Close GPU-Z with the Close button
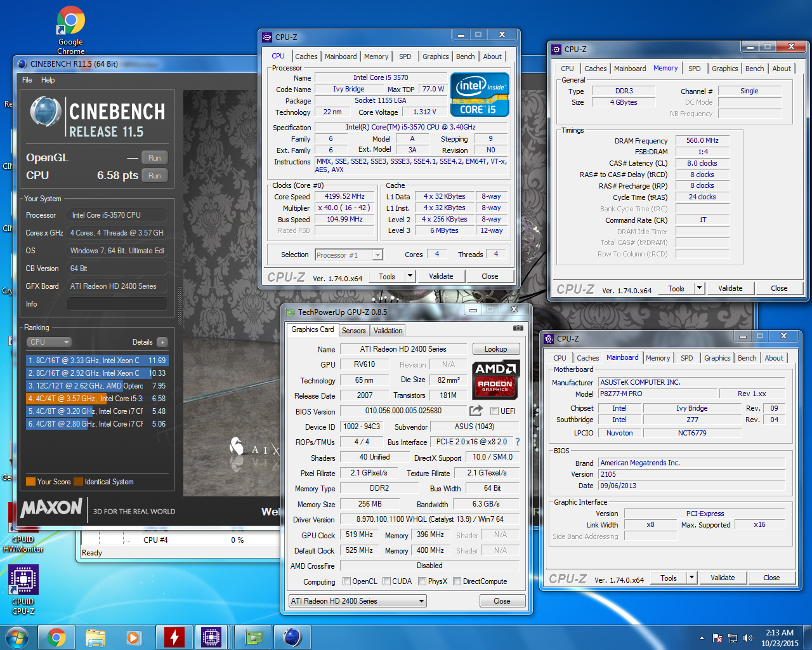The height and width of the screenshot is (650, 812). pos(502,601)
